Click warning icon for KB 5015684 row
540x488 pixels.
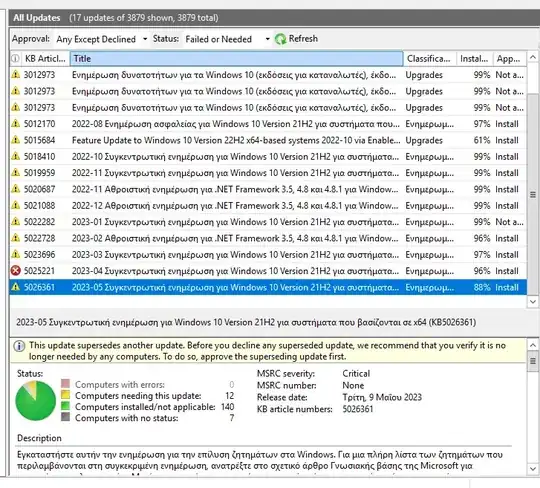pos(15,140)
